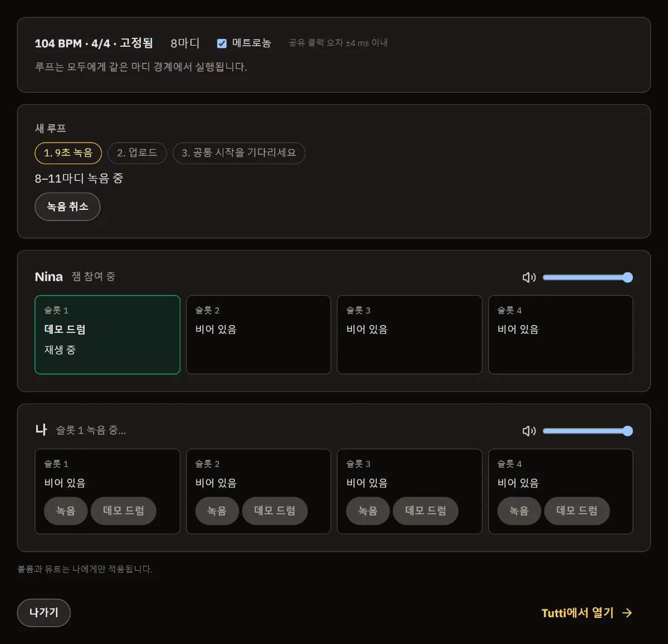Select Nina's empty 슬롯 3 card
668x644 pixels.
[x=410, y=335]
